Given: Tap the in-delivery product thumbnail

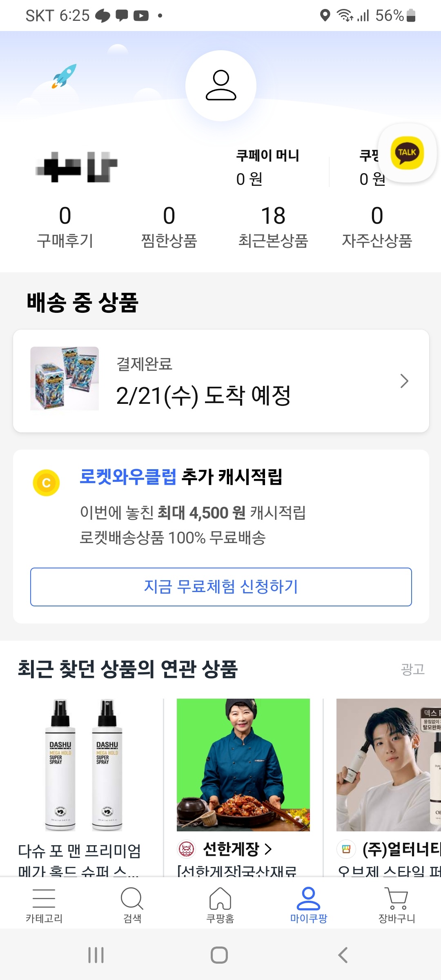Looking at the screenshot, I should coord(65,379).
